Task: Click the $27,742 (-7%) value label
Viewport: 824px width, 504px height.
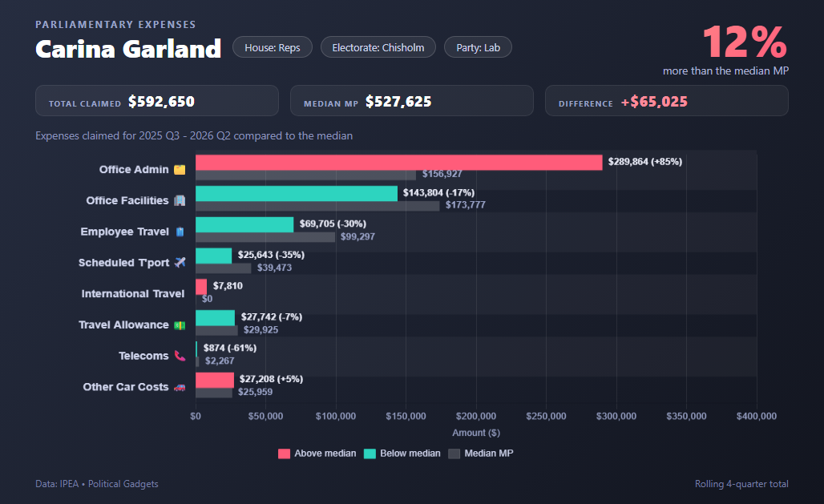Action: [271, 317]
